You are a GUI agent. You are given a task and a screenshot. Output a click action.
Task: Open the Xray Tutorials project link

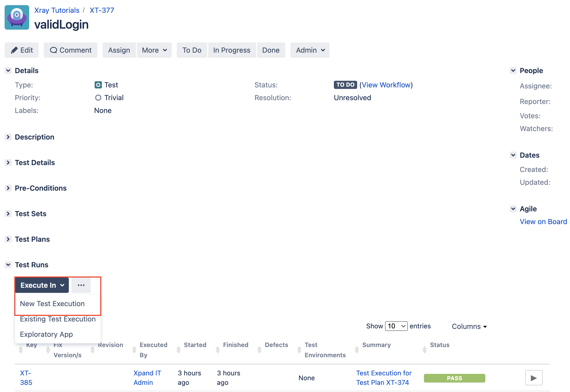[57, 10]
